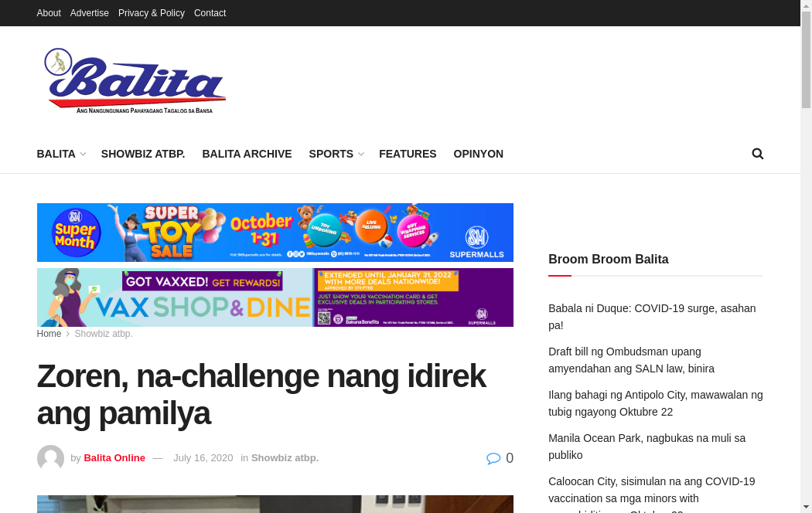This screenshot has width=812, height=513.
Task: Open the Privacy & Policy link
Action: click(x=152, y=13)
